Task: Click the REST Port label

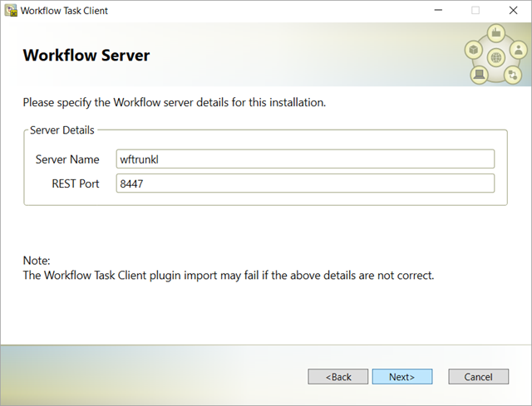Action: [x=76, y=183]
